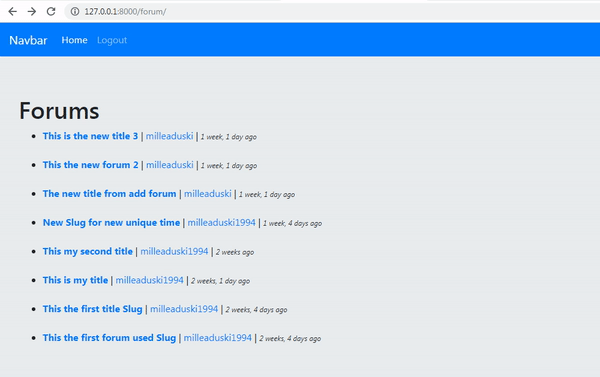Go back using browser back arrow

click(x=13, y=11)
